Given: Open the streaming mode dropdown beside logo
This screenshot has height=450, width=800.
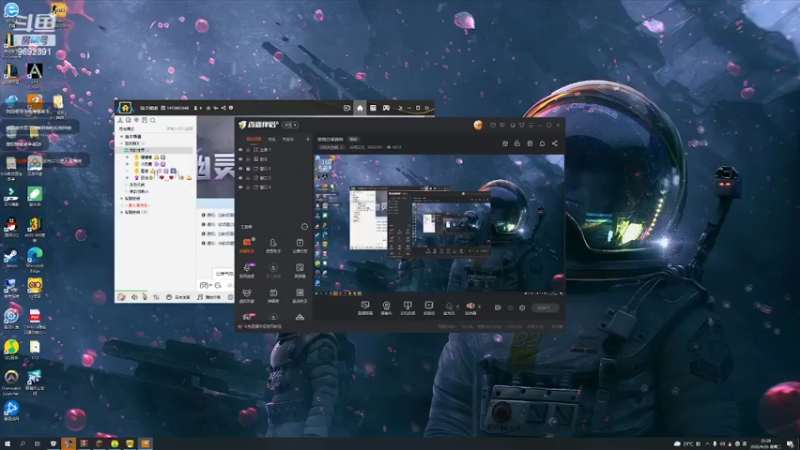Looking at the screenshot, I should (291, 125).
